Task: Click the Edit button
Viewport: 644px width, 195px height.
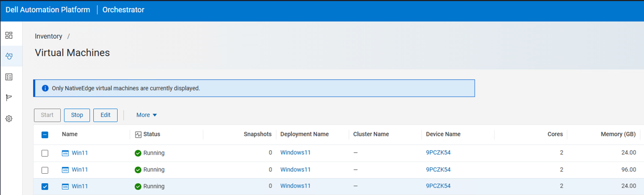Action: [105, 115]
